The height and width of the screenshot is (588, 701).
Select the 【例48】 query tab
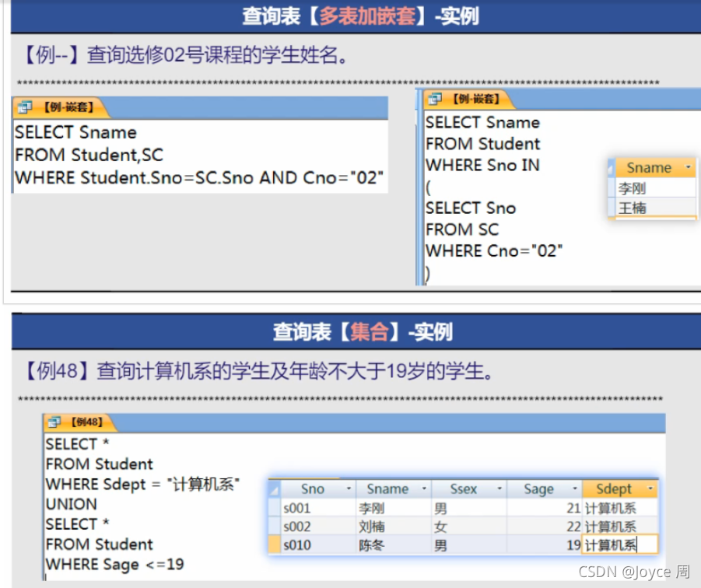[x=79, y=422]
